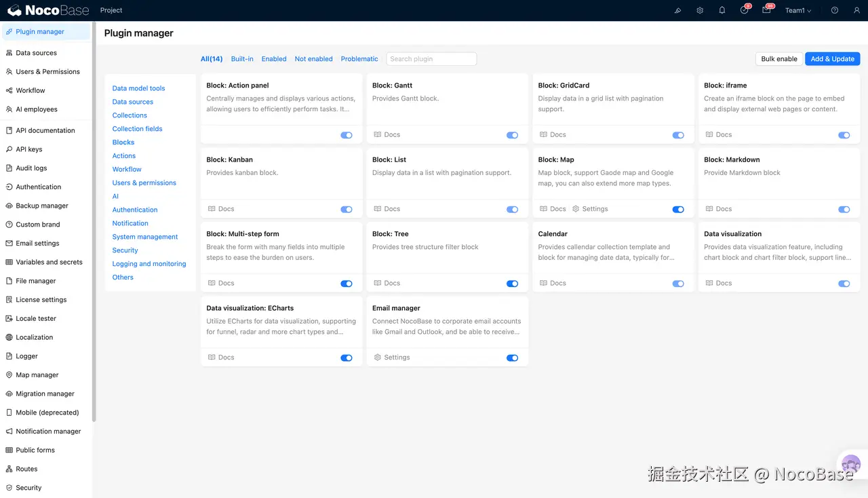Switch to the Enabled filter tab
The height and width of the screenshot is (498, 868).
[x=274, y=59]
